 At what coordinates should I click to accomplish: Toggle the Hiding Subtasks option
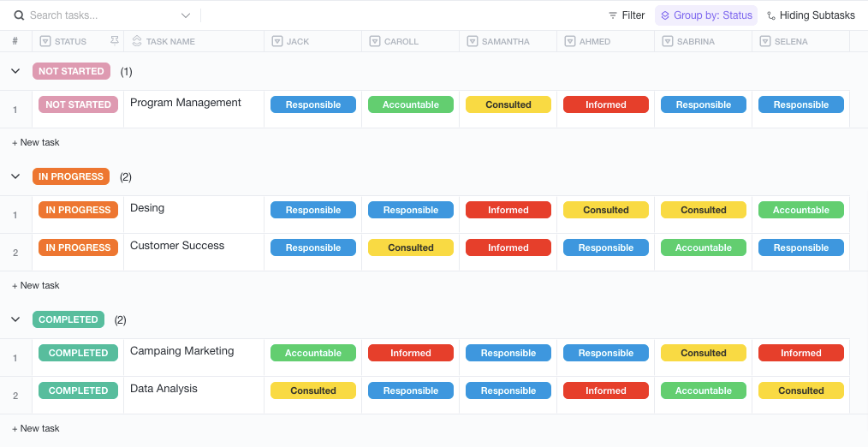pyautogui.click(x=811, y=15)
